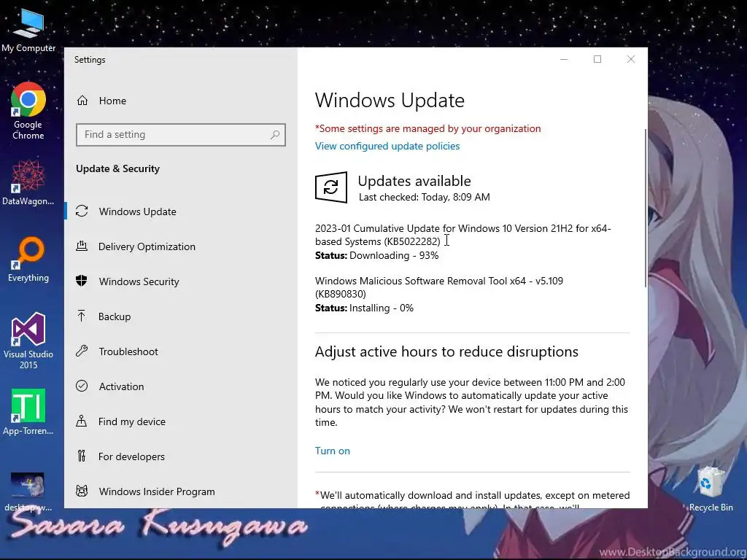The width and height of the screenshot is (747, 560).
Task: Launch Visual Studio 2015 shortcut
Action: (x=28, y=341)
